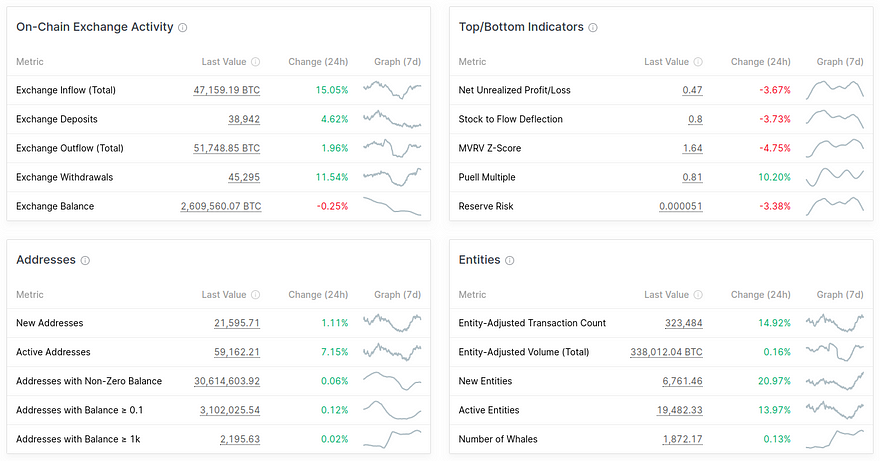
Task: Open New Entities value 6,761.46
Action: (x=682, y=381)
